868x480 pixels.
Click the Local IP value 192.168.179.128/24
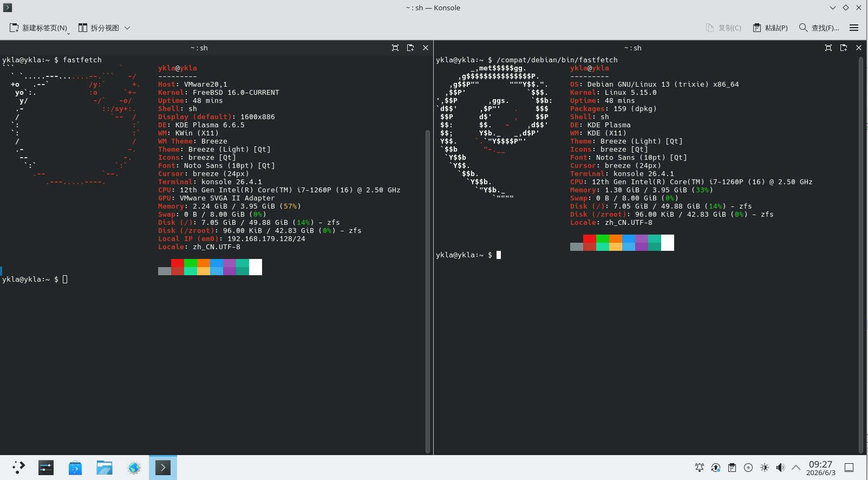point(266,239)
